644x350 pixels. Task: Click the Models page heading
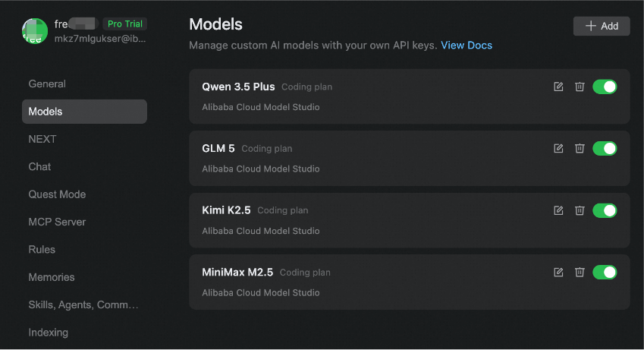tap(215, 24)
